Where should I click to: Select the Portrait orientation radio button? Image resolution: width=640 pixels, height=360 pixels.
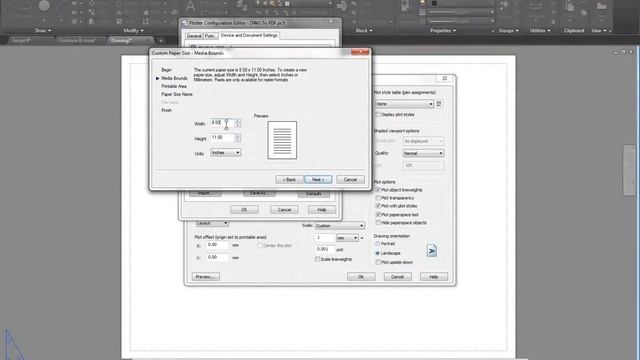pyautogui.click(x=378, y=244)
